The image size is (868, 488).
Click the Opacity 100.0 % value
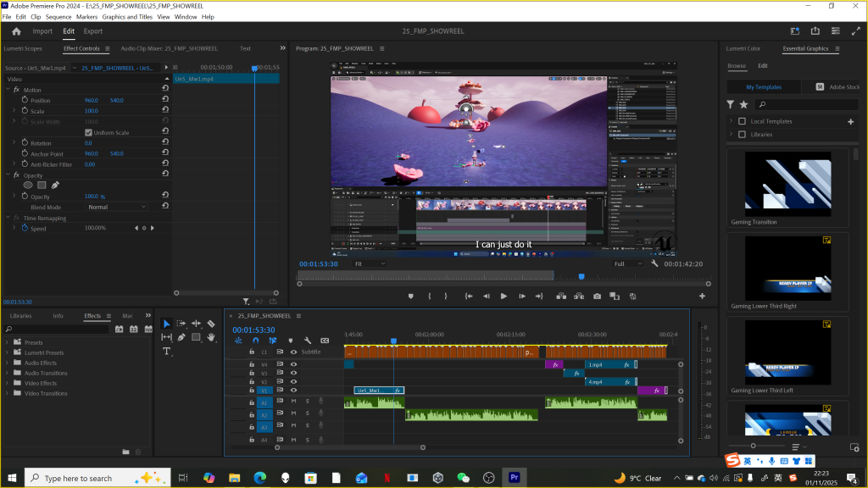[92, 197]
